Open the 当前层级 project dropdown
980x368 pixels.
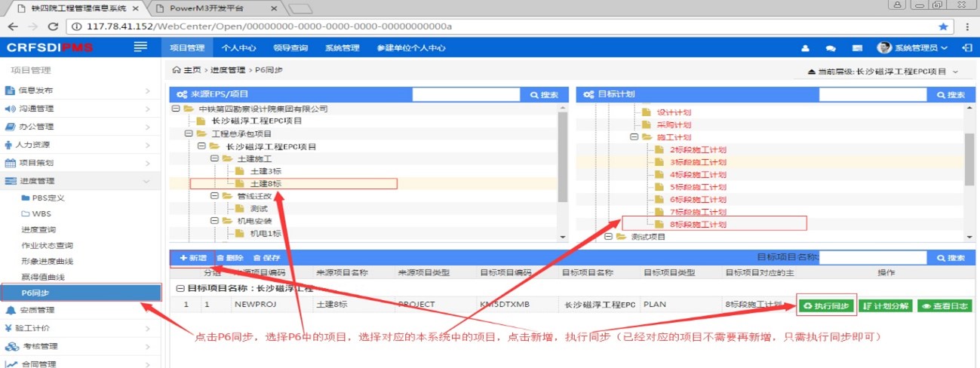[x=882, y=71]
